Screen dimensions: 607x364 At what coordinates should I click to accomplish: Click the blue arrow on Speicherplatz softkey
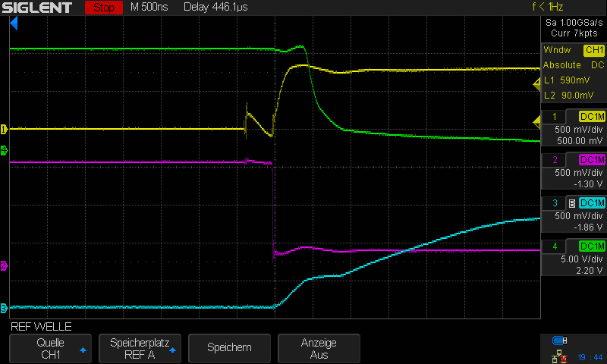(173, 350)
